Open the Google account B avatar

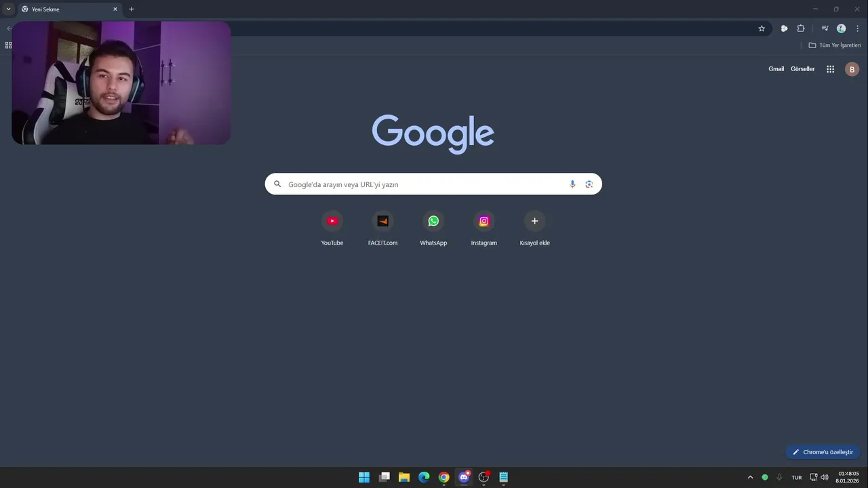(x=852, y=69)
